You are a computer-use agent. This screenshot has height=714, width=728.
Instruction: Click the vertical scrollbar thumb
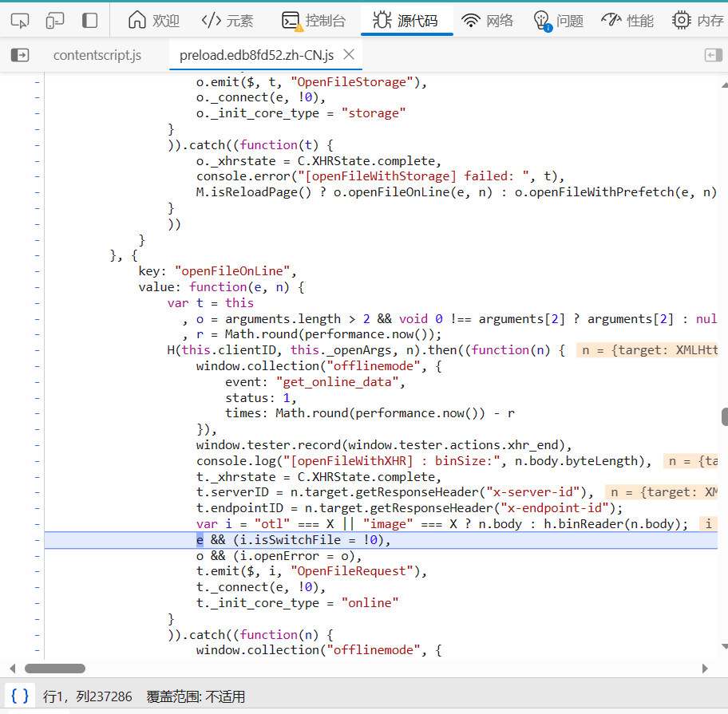724,417
